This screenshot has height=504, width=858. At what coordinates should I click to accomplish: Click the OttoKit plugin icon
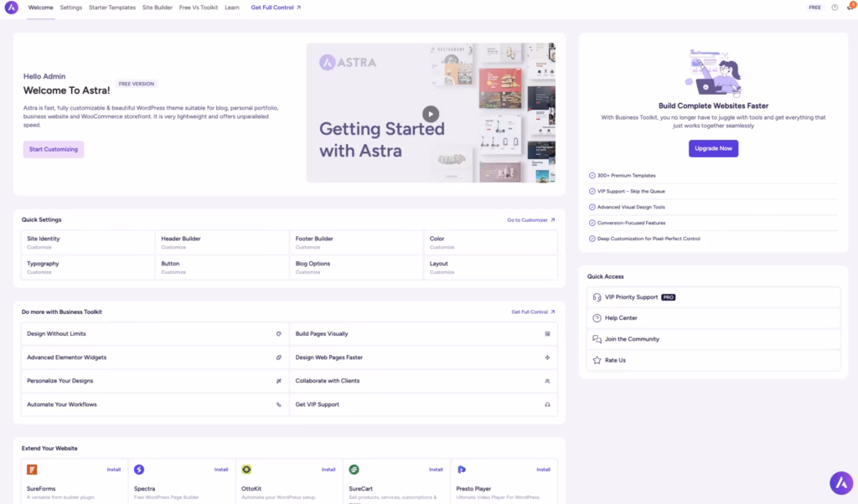point(247,470)
